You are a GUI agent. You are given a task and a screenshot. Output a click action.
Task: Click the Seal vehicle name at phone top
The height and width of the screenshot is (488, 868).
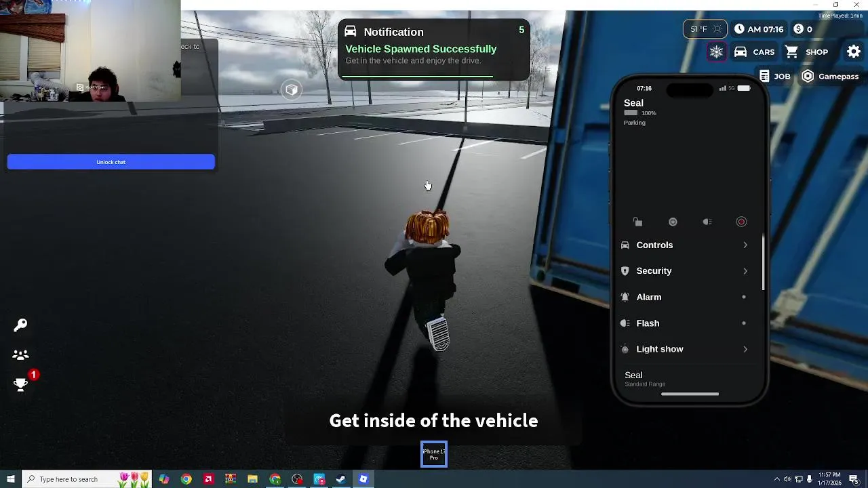pyautogui.click(x=633, y=103)
